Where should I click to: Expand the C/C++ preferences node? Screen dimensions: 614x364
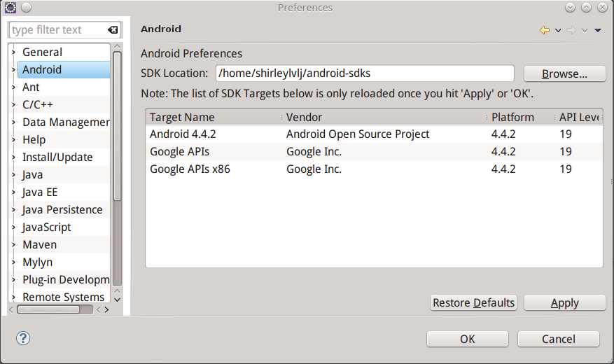(13, 104)
